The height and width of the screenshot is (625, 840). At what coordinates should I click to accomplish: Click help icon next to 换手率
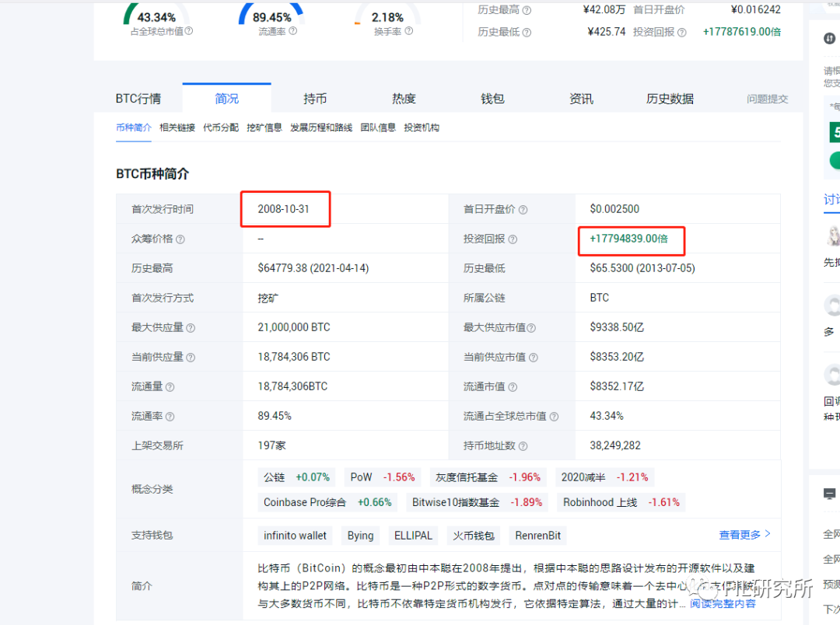409,31
